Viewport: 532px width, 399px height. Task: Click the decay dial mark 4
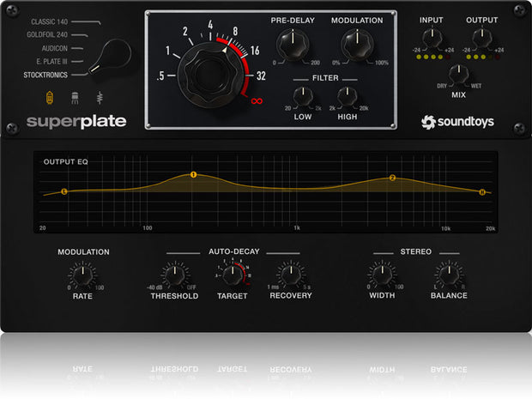210,25
